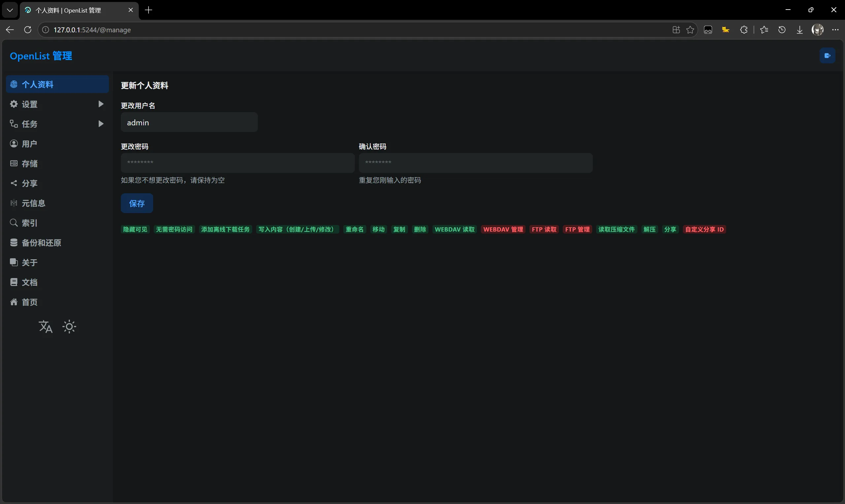Open 文档 in the sidebar
The height and width of the screenshot is (504, 845).
pyautogui.click(x=57, y=282)
